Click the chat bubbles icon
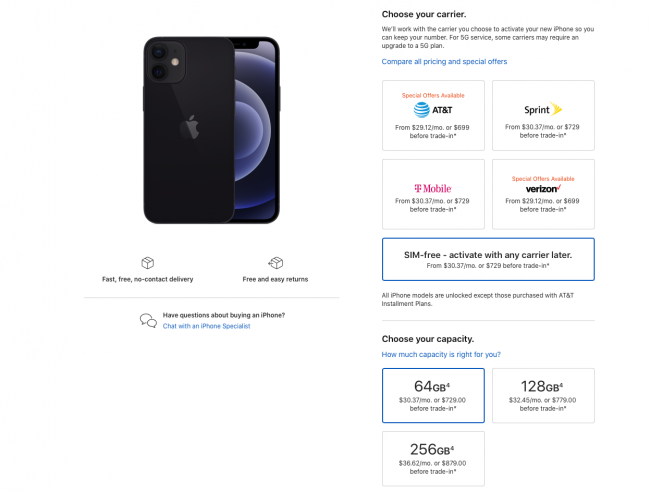Image resolution: width=650 pixels, height=492 pixels. [148, 320]
